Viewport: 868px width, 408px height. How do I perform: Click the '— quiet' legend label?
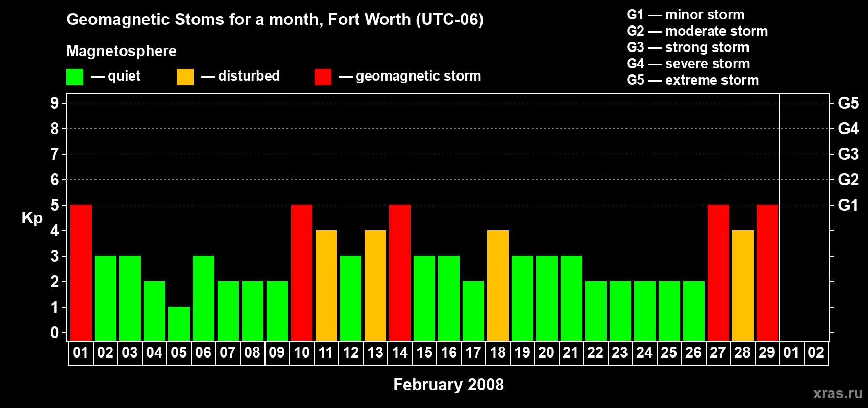115,76
